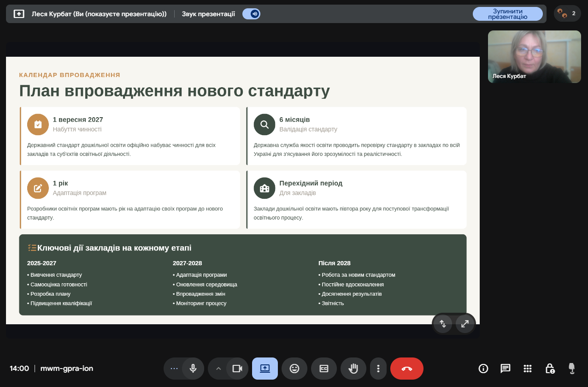Open host controls lock icon

550,369
